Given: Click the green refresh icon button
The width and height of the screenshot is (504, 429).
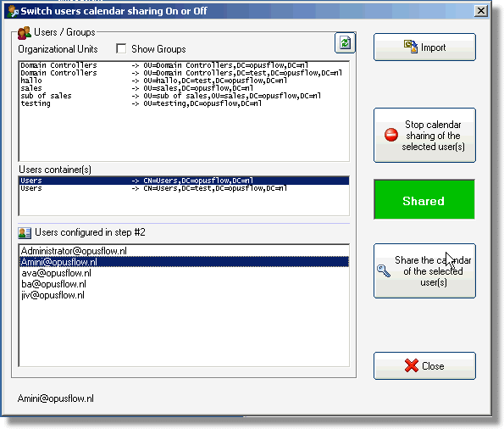Looking at the screenshot, I should pyautogui.click(x=345, y=42).
